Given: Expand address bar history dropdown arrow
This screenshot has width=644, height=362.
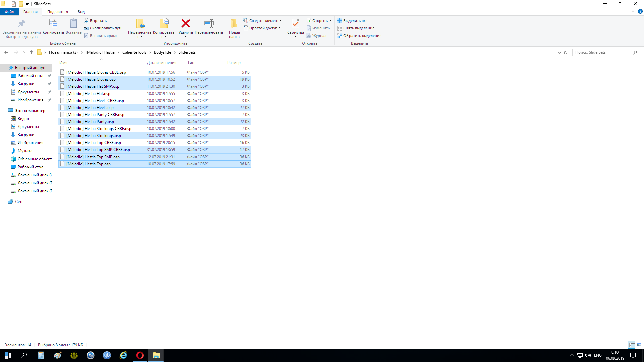Looking at the screenshot, I should click(x=559, y=52).
